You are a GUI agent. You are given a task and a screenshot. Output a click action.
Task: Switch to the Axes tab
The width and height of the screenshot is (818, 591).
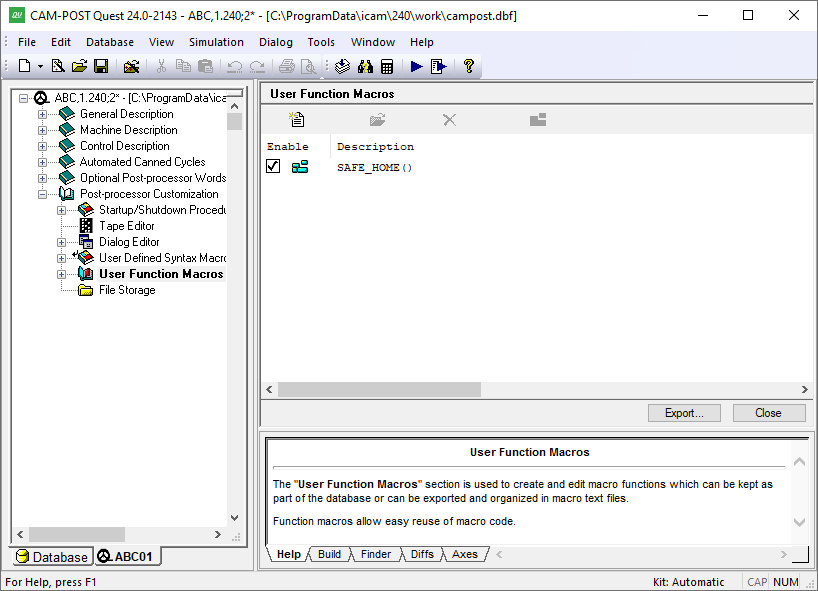(465, 554)
